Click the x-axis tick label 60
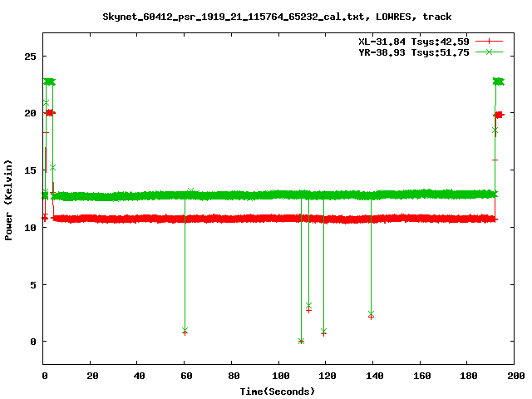 click(x=186, y=376)
